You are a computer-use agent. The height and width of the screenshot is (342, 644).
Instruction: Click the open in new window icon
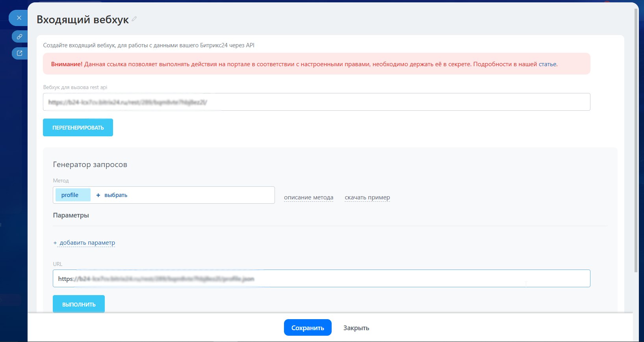click(x=19, y=53)
